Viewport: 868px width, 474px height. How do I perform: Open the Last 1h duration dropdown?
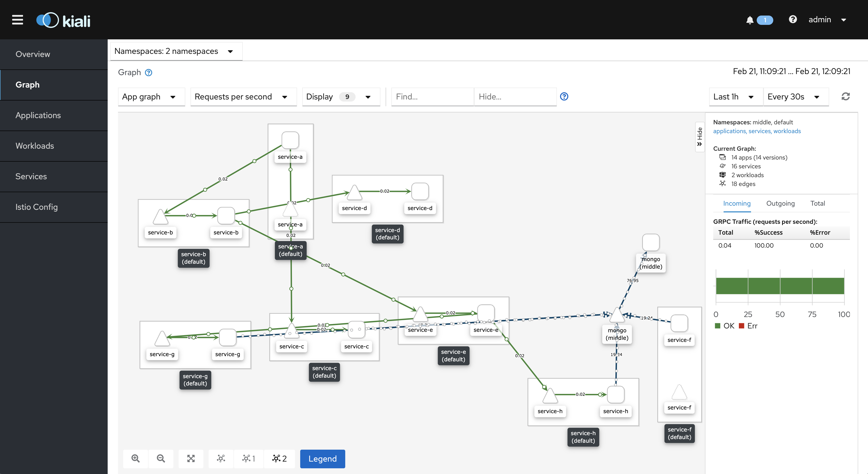click(733, 97)
